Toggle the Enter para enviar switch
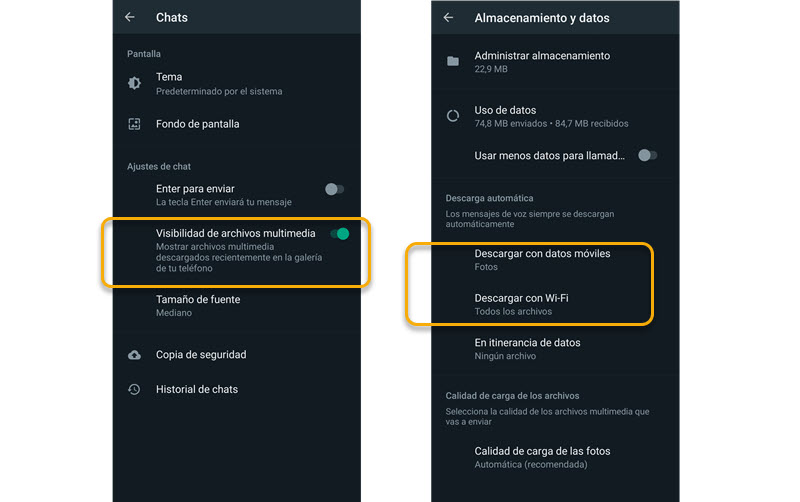 tap(335, 189)
